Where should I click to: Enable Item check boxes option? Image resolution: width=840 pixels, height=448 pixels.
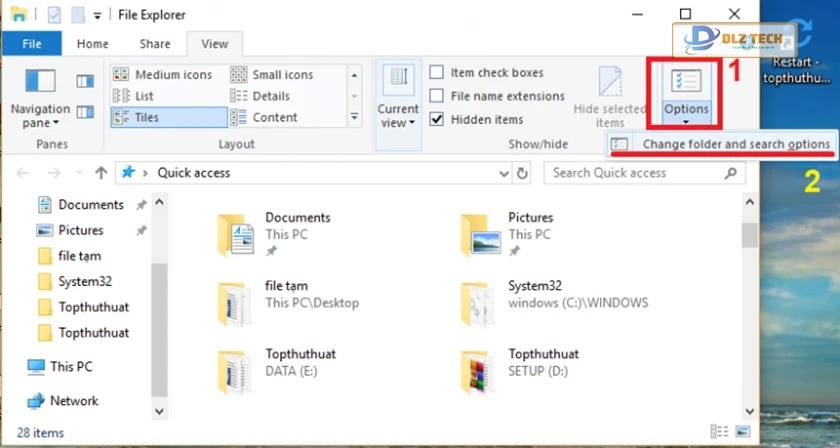click(x=437, y=73)
